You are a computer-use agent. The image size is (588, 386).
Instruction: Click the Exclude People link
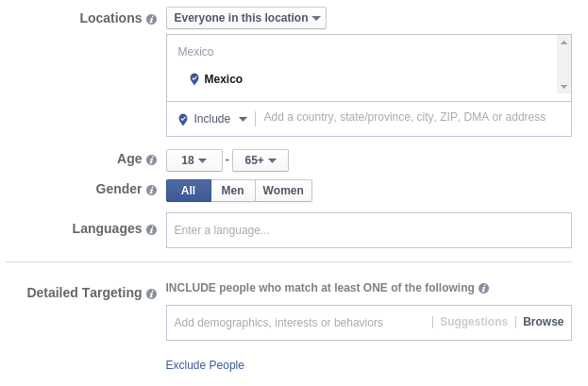205,365
